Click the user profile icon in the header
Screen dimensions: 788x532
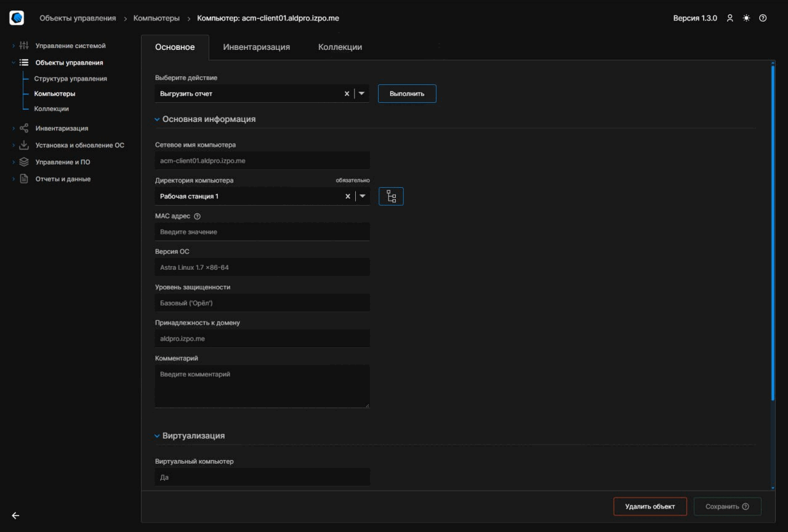(x=730, y=18)
